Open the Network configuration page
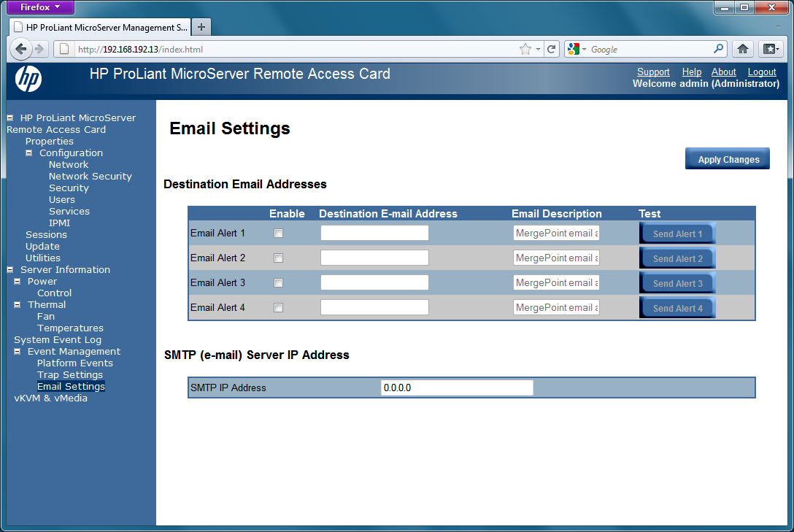The image size is (794, 532). coord(69,164)
